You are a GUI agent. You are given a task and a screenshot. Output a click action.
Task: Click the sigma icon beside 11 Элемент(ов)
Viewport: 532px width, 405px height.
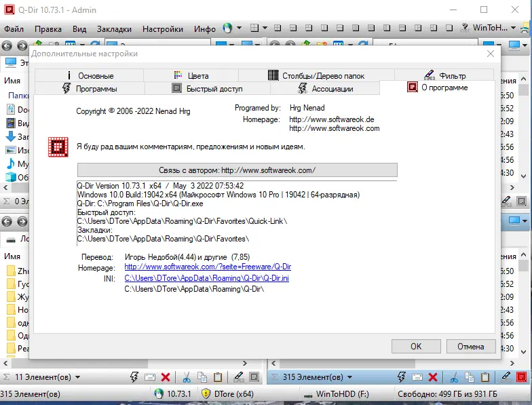[x=6, y=377]
